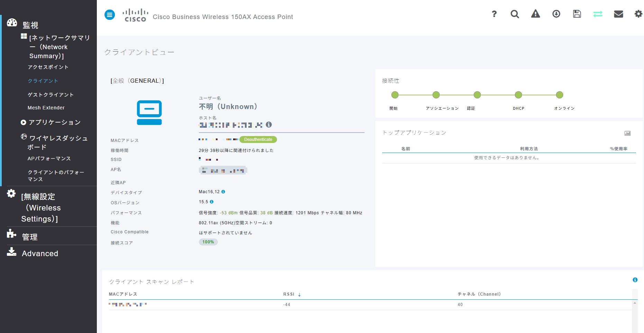This screenshot has width=644, height=333.
Task: Open ゲストクライアント in sidebar
Action: coord(51,94)
